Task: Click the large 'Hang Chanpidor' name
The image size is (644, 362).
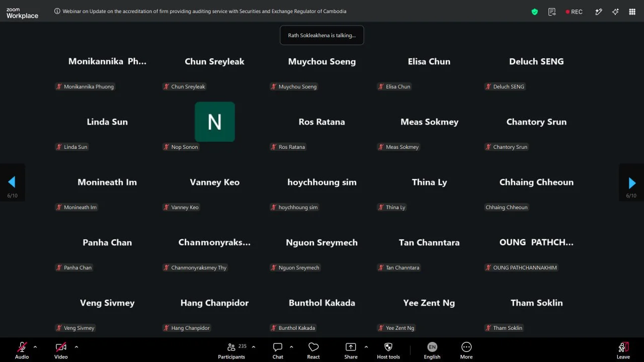Action: [215, 303]
